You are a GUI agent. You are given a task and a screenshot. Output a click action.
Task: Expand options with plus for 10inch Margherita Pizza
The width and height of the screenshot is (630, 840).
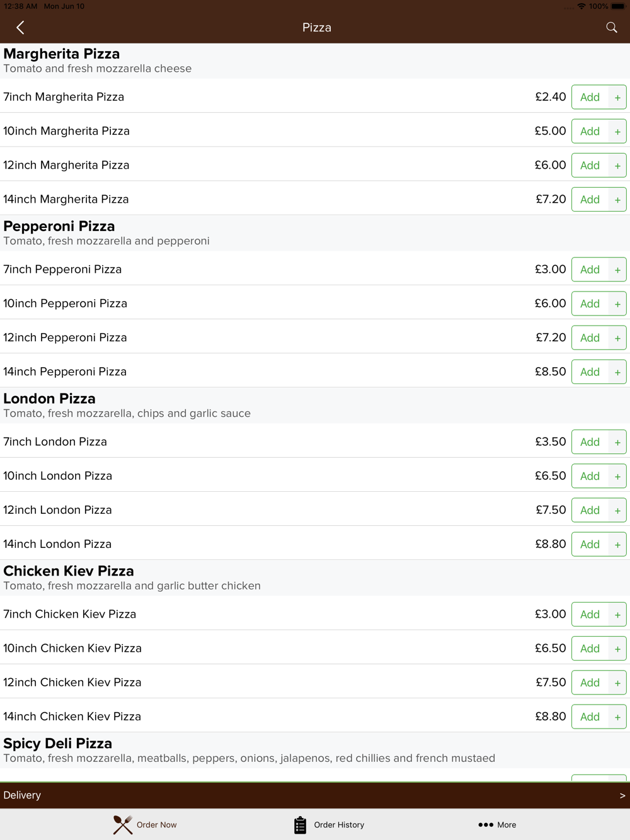(617, 131)
